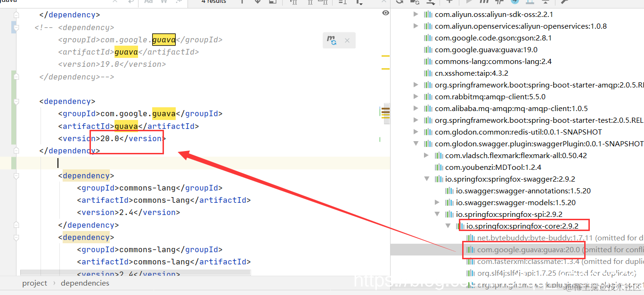Click library icon of com.rabbitmq:amqp-client:5.5.0
This screenshot has width=644, height=295.
(x=428, y=97)
